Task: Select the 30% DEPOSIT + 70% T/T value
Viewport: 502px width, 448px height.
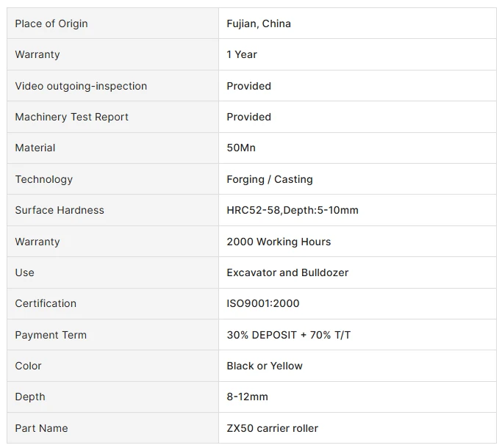Action: [289, 335]
